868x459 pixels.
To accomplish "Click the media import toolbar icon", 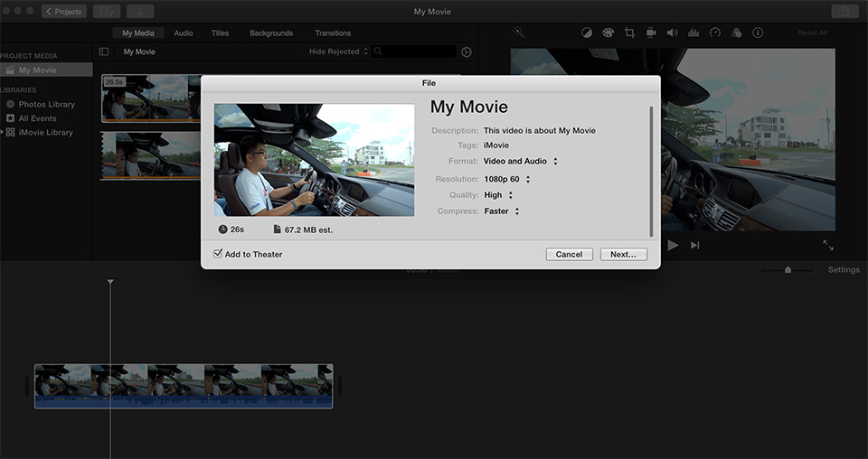I will click(107, 11).
